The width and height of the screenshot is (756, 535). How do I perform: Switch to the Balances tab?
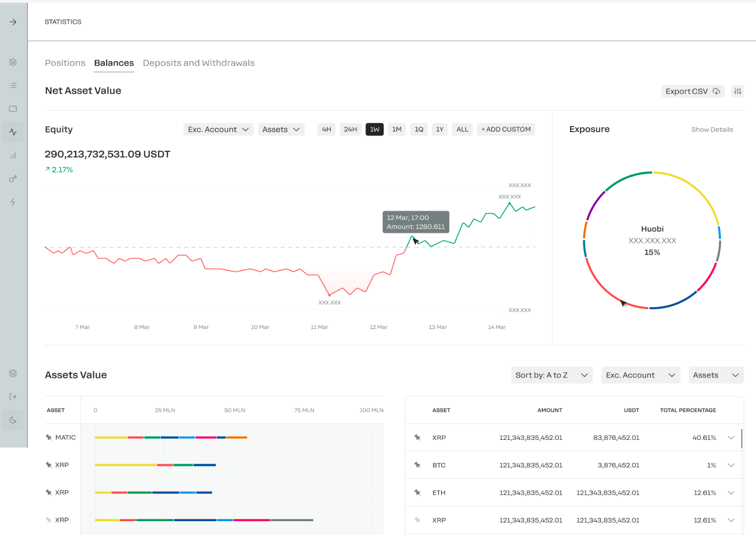pyautogui.click(x=114, y=63)
